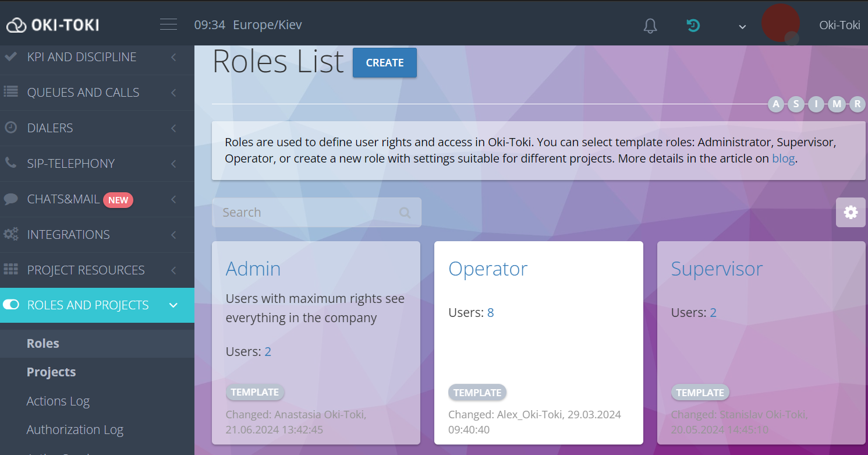Click Admin description 'Users with maximum rights'
This screenshot has width=868, height=455.
pos(315,308)
